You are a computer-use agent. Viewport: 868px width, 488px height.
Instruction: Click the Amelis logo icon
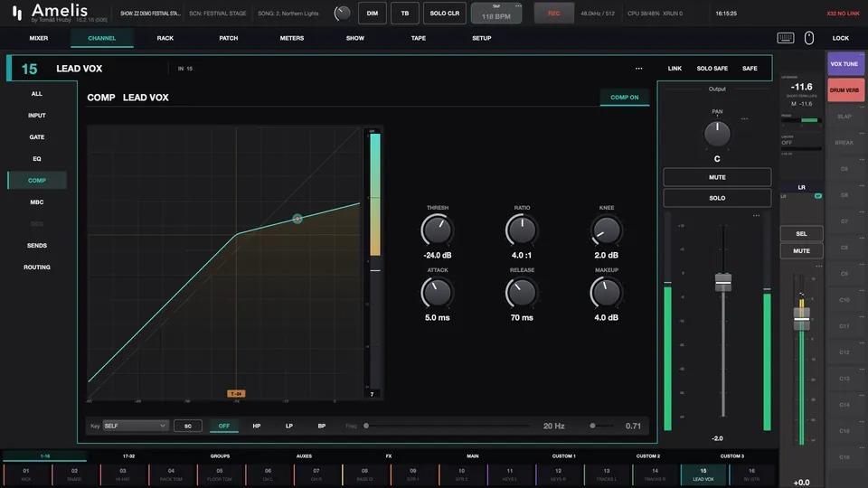(17, 14)
